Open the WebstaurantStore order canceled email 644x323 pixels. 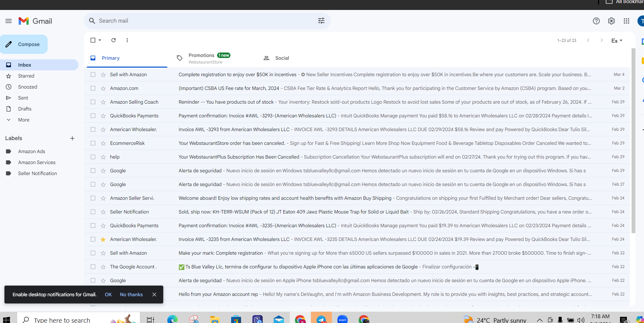[357, 143]
